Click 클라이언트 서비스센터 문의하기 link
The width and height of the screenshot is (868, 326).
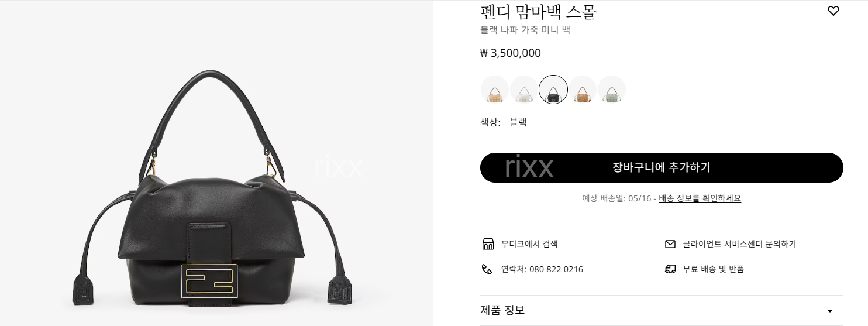(739, 244)
